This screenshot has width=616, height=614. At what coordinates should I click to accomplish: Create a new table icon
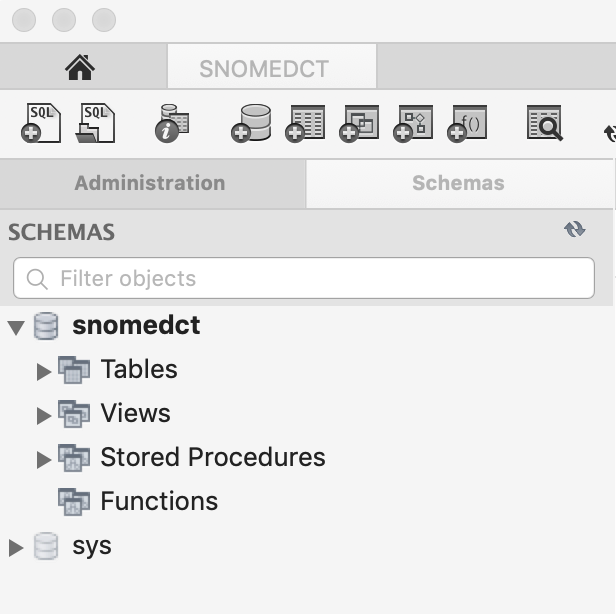point(305,123)
